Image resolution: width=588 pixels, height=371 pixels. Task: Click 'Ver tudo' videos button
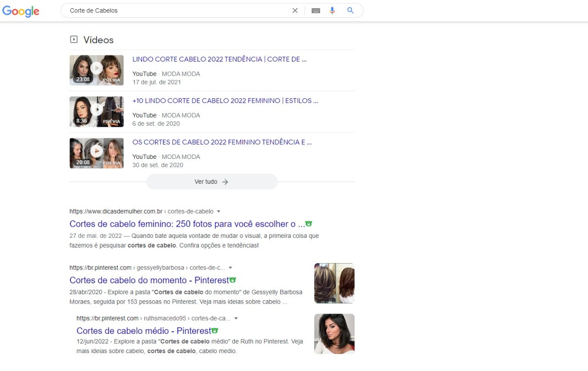[x=212, y=182]
